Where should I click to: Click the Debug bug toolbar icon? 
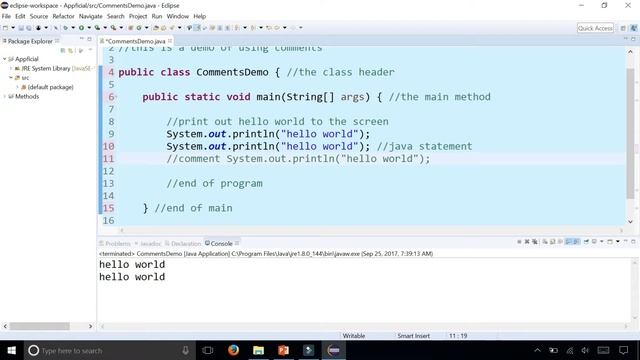pyautogui.click(x=65, y=28)
